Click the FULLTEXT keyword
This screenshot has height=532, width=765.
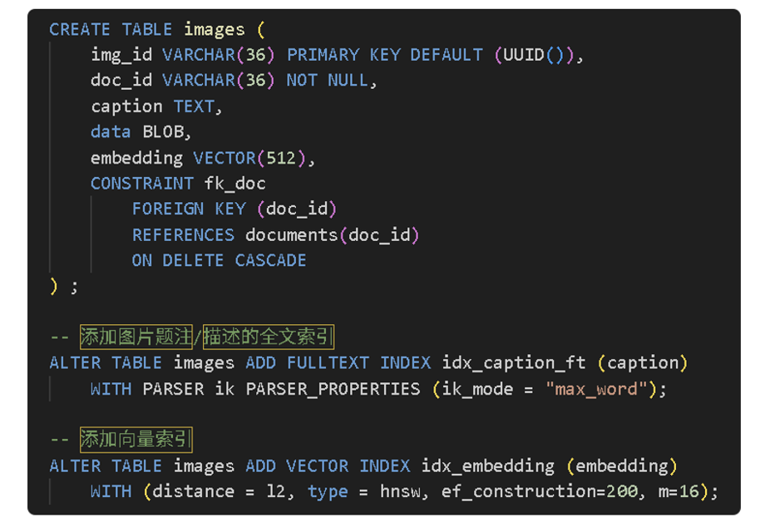pyautogui.click(x=328, y=362)
